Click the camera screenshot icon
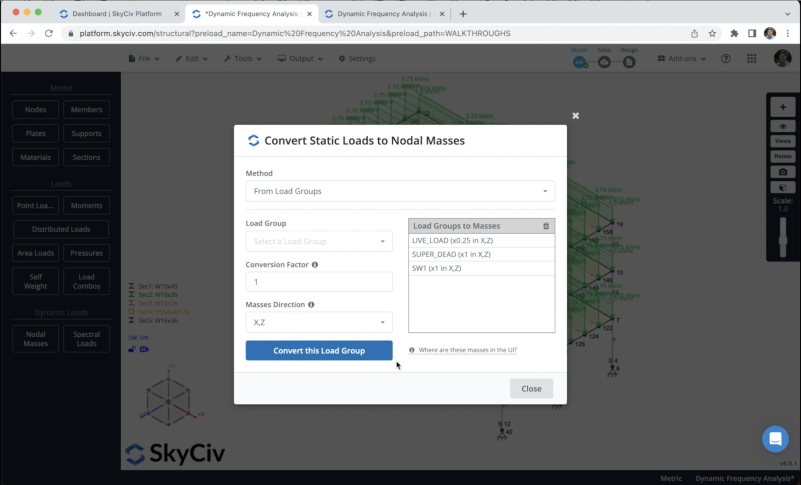 (x=783, y=172)
